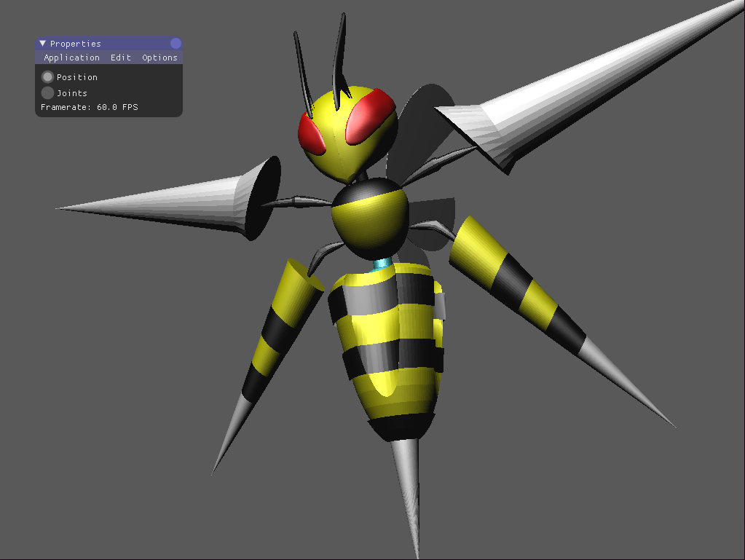Open the Application menu
This screenshot has width=745, height=560.
tap(72, 58)
